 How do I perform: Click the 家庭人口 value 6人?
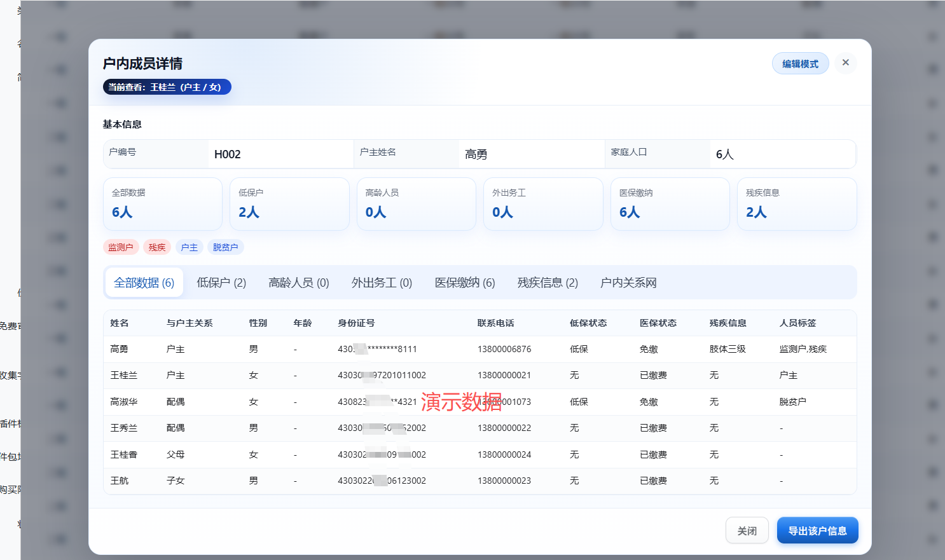click(x=725, y=154)
